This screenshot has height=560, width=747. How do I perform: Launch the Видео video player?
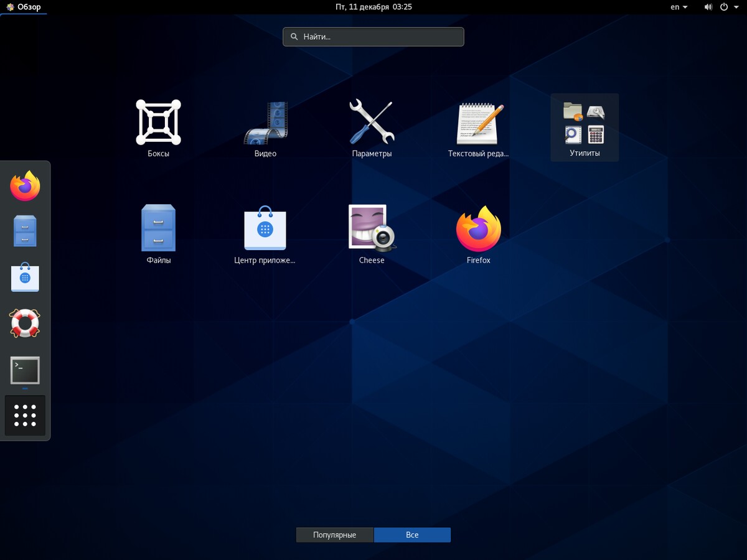click(265, 128)
